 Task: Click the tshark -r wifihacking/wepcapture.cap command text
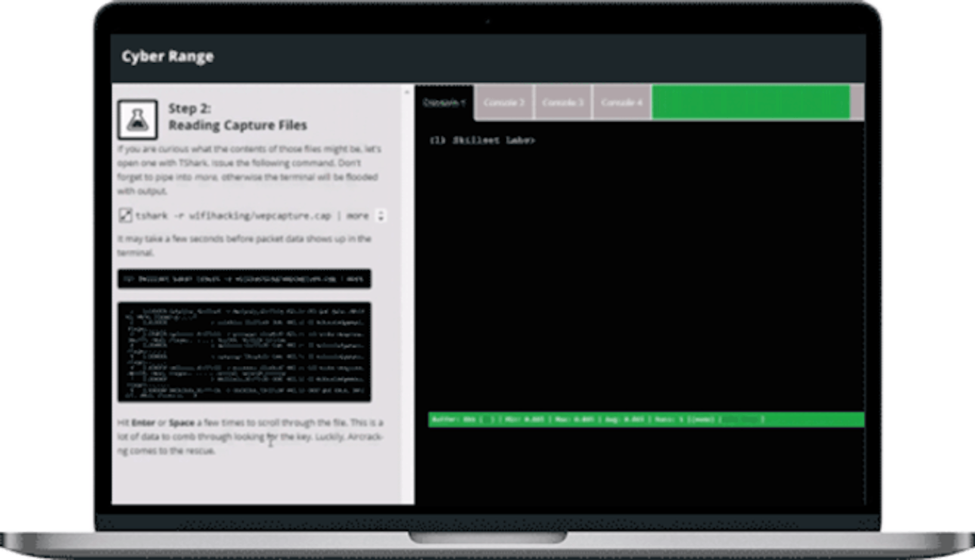click(x=252, y=216)
